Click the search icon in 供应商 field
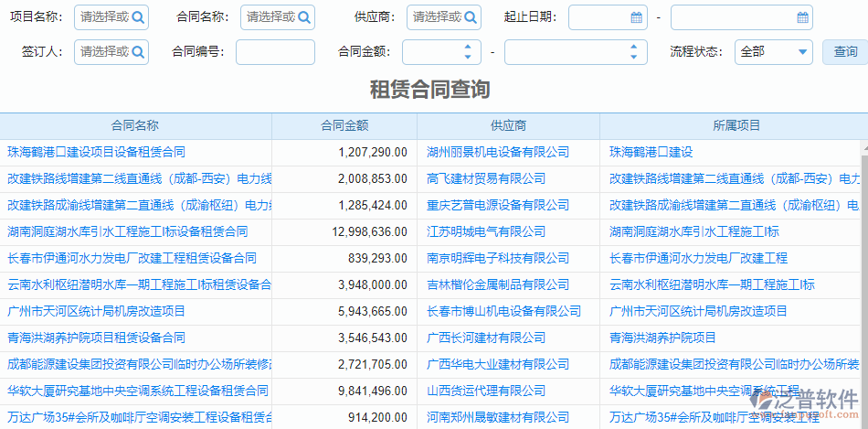The height and width of the screenshot is (429, 868). tap(471, 17)
